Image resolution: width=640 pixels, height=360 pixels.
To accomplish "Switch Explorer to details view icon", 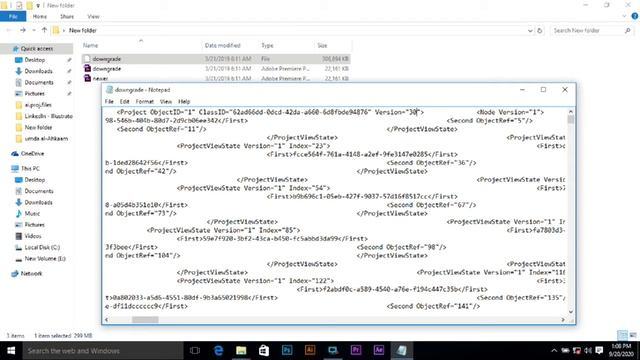I will coord(622,336).
